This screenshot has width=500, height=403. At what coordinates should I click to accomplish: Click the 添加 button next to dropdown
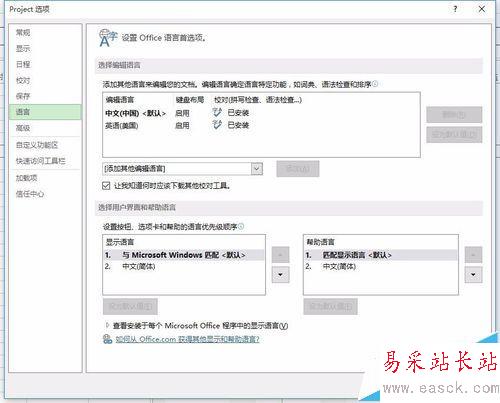[298, 169]
